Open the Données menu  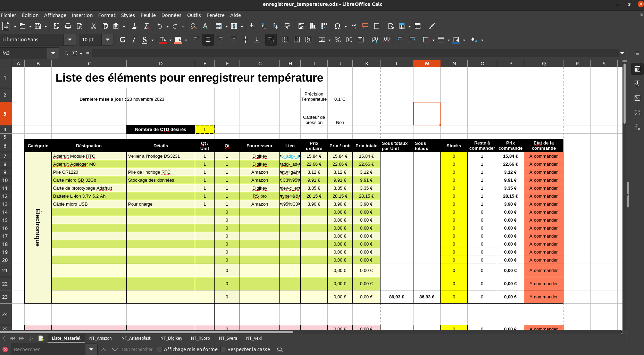(171, 15)
